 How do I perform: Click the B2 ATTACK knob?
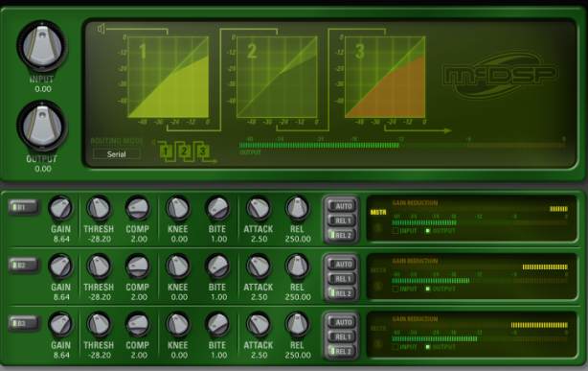pos(259,267)
